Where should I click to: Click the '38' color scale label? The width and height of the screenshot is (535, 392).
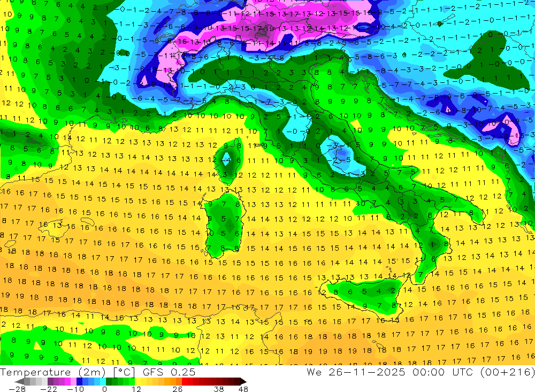[x=219, y=389]
